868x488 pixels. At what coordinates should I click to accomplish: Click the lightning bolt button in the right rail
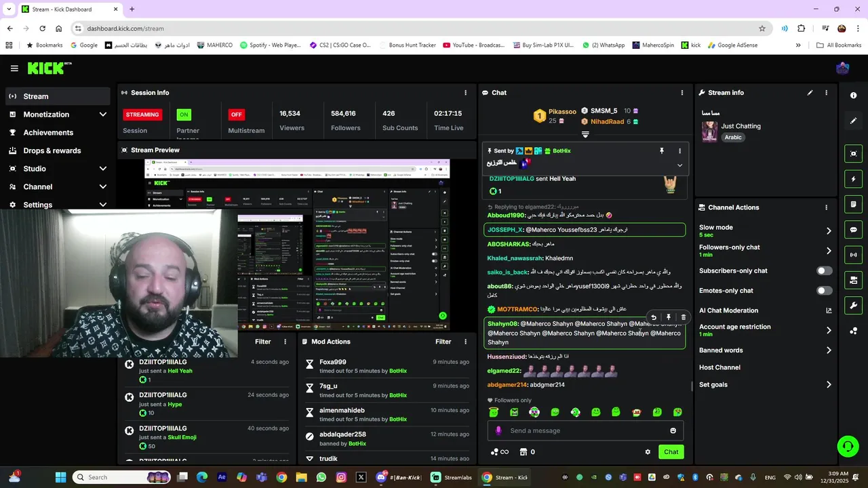853,180
